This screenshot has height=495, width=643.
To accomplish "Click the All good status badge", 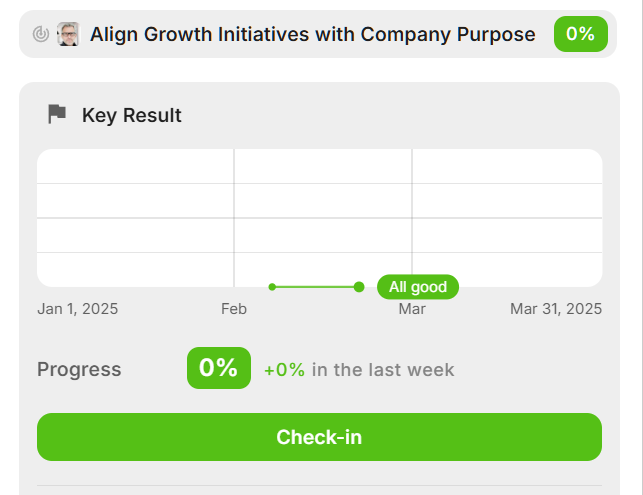I will point(418,287).
